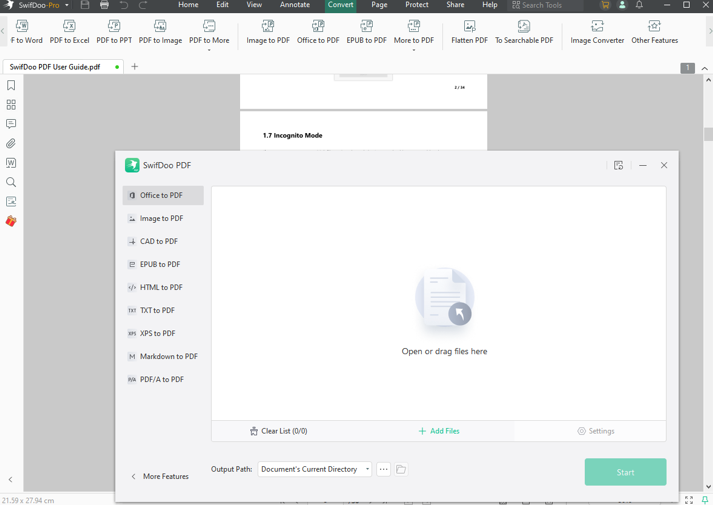Open the shopping cart icon
713x505 pixels.
coord(605,5)
